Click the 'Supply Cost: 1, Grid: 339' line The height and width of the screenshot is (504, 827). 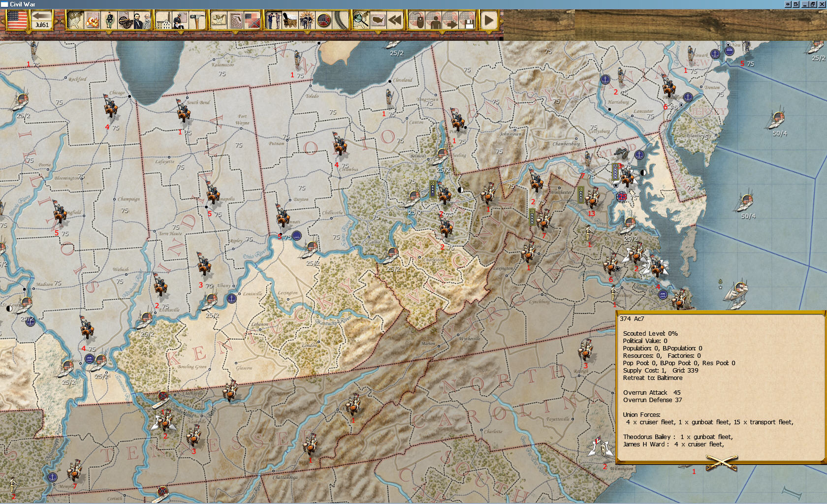(x=661, y=371)
